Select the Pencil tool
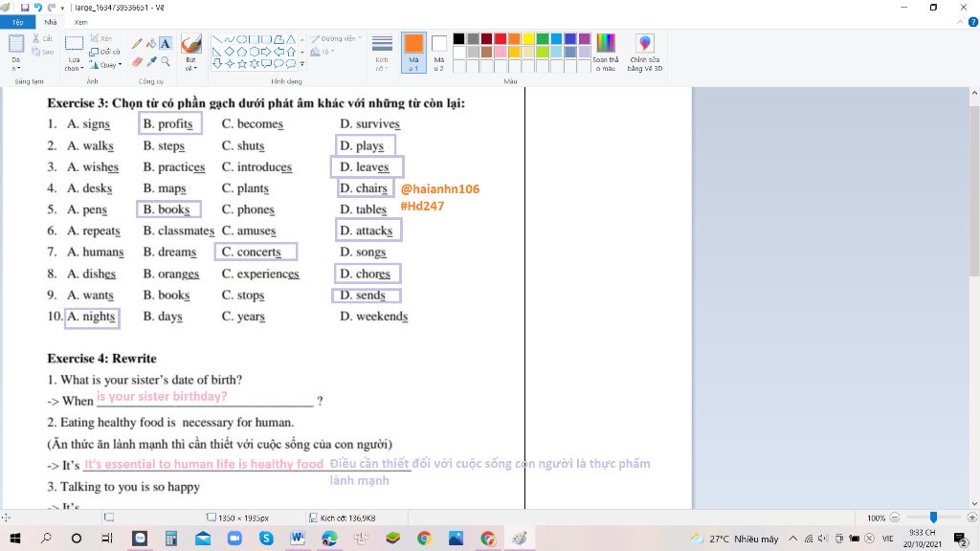The image size is (980, 551). tap(137, 44)
